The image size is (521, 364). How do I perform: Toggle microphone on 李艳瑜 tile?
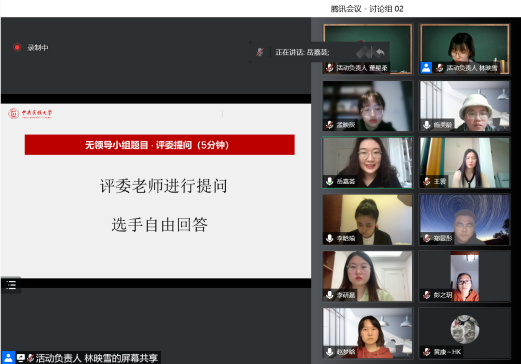(330, 238)
